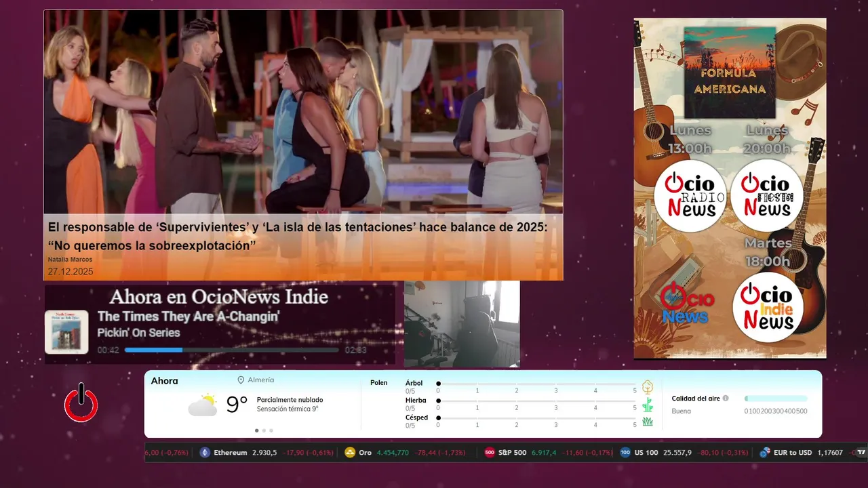Screen dimensions: 868x488
Task: Click the Lunes 20:00h schedule text
Action: pyautogui.click(x=768, y=139)
